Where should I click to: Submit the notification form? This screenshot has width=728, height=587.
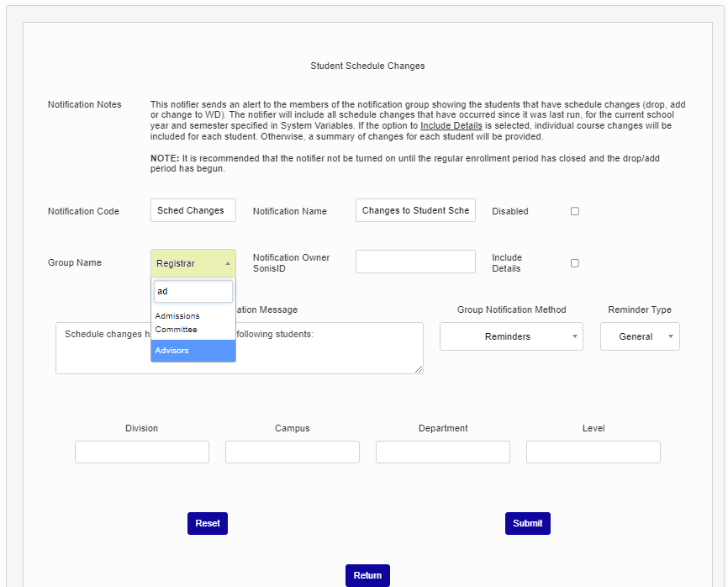[527, 523]
